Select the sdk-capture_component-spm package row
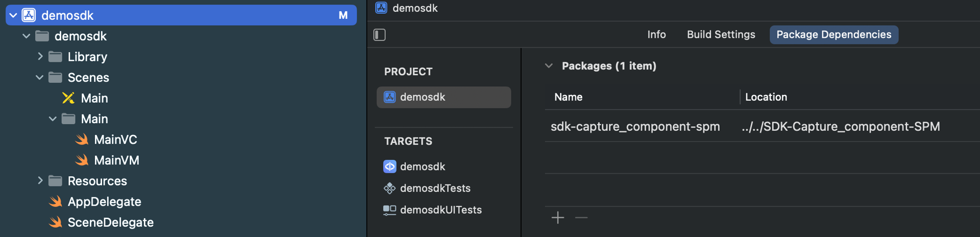Screen dimensions: 980x237 762,126
